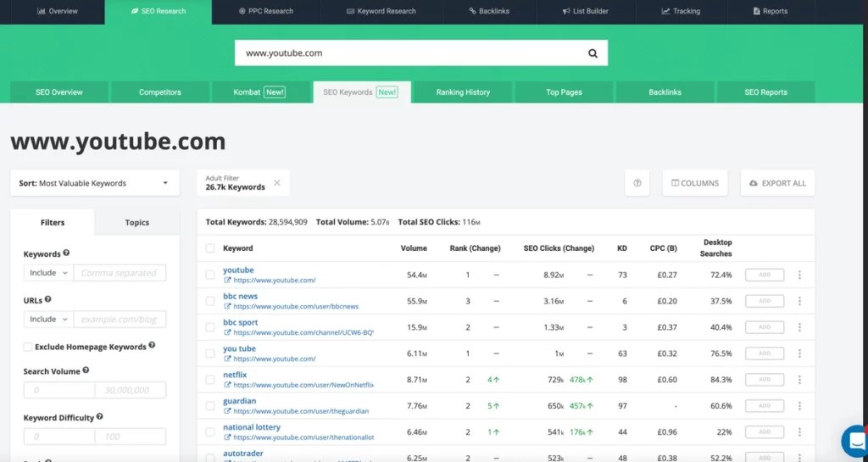Screen dimensions: 868x462
Task: Open more options menu for youtube row
Action: (799, 275)
